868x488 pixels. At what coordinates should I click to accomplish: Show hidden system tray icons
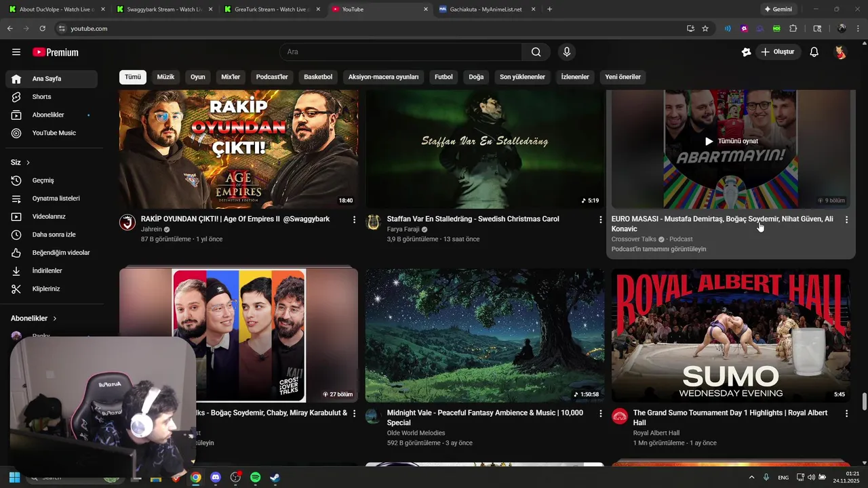(751, 477)
